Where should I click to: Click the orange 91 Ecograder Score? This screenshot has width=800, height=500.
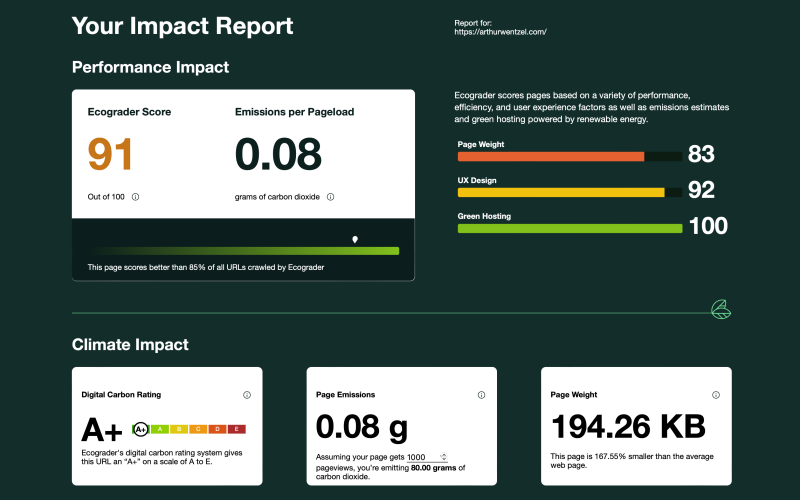click(110, 154)
